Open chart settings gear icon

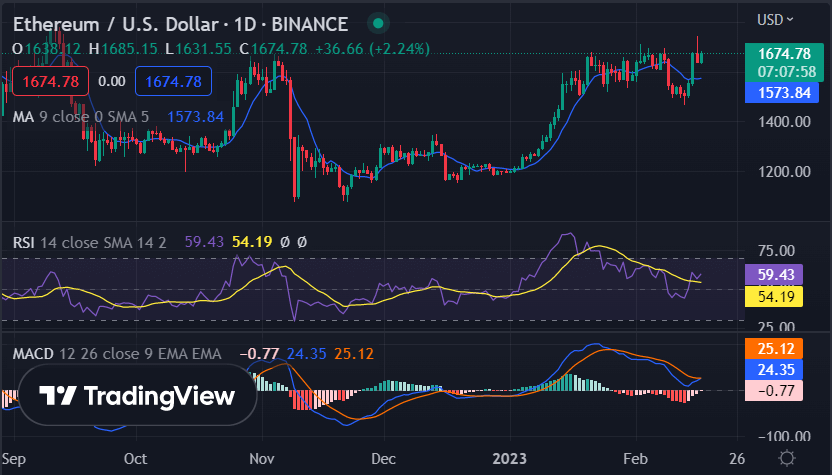pyautogui.click(x=787, y=457)
